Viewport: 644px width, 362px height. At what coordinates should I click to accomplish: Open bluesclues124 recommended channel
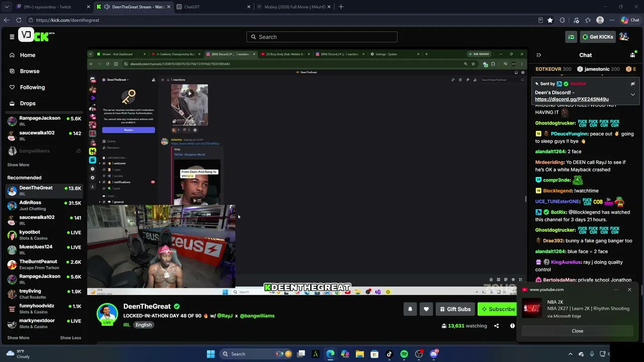(44, 250)
